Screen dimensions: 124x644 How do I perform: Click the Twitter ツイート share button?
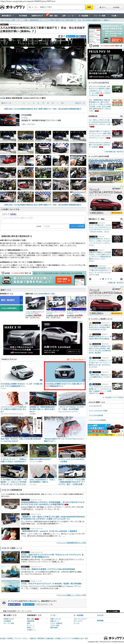click(x=71, y=36)
